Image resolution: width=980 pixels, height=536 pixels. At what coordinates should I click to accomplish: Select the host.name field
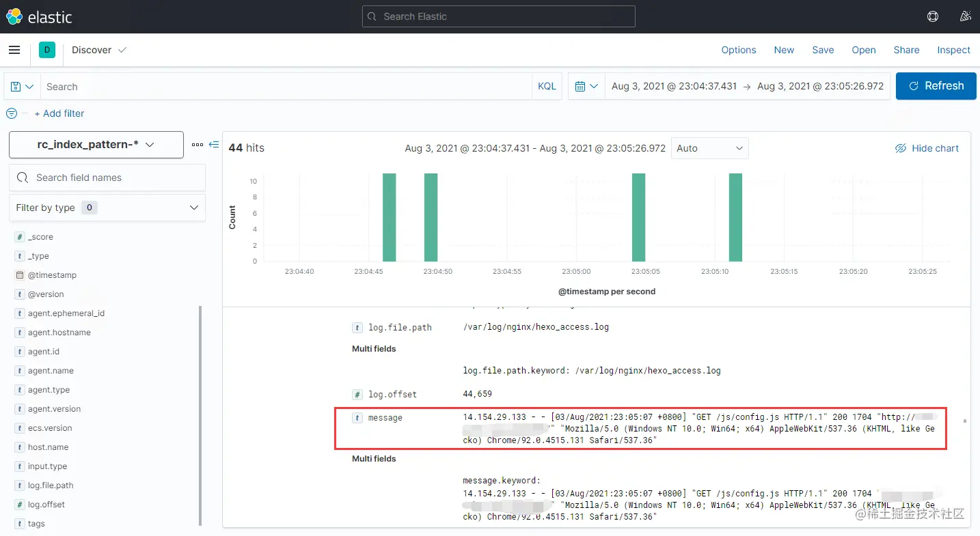(x=48, y=447)
